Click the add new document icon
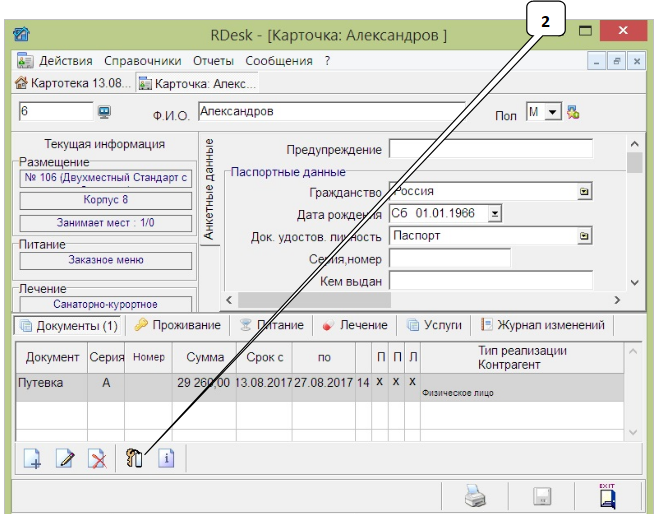Image resolution: width=664 pixels, height=514 pixels. pyautogui.click(x=32, y=459)
